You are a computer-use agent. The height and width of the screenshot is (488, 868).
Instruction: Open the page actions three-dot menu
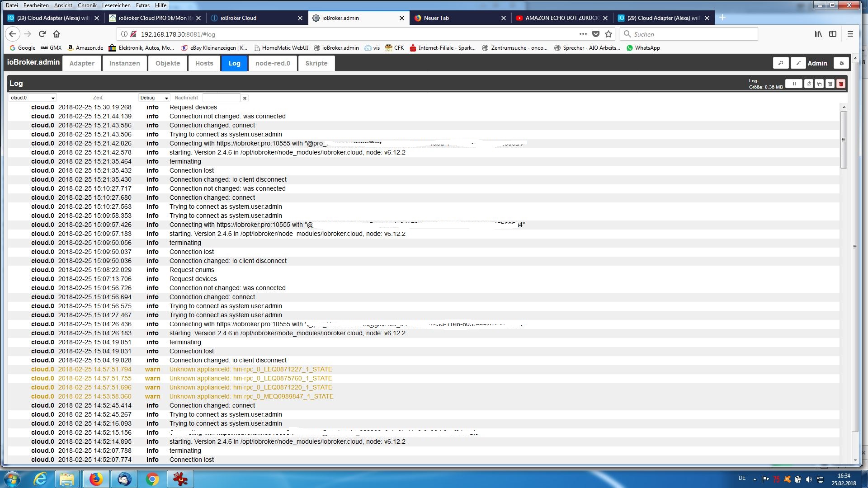tap(583, 34)
